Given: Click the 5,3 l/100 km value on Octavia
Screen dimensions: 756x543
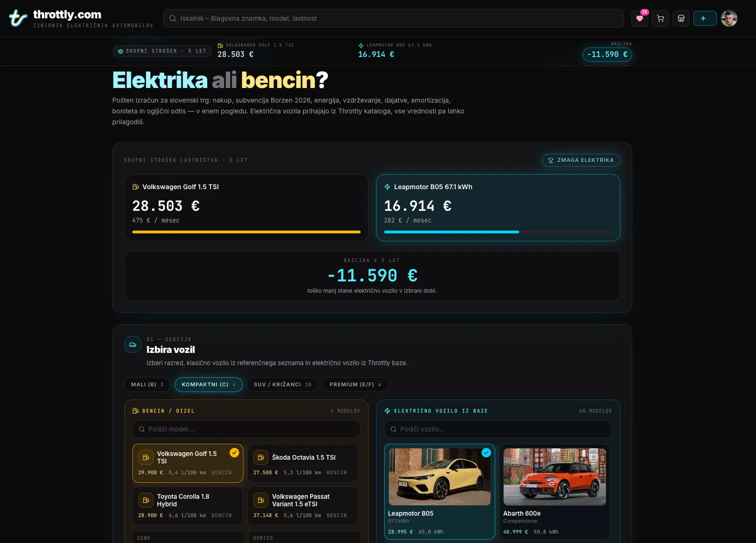Looking at the screenshot, I should [302, 473].
